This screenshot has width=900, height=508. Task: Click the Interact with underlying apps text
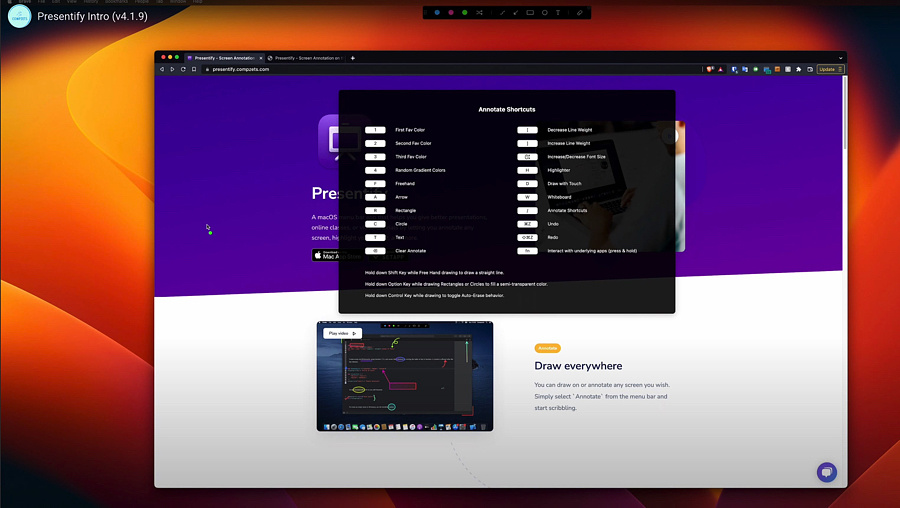(x=592, y=251)
